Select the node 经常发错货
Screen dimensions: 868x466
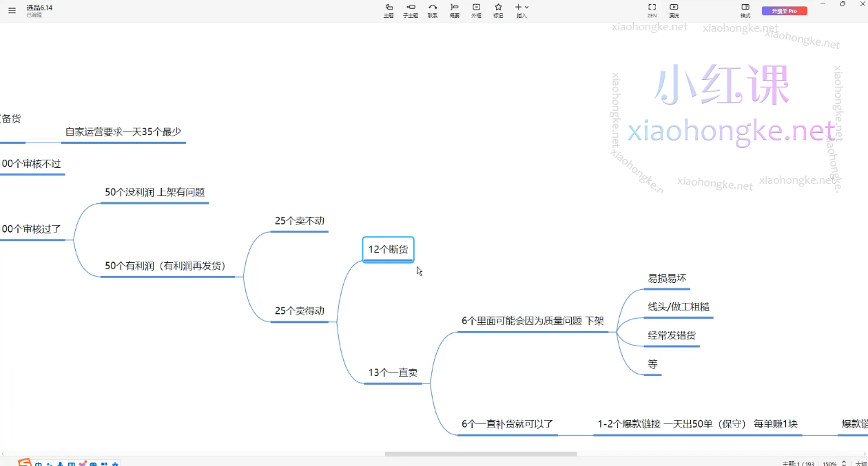coord(672,336)
